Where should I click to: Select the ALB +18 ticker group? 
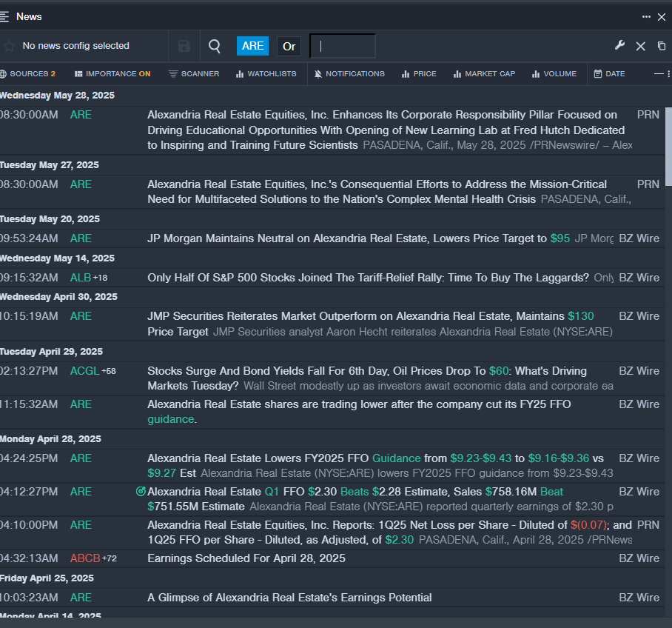coord(89,278)
